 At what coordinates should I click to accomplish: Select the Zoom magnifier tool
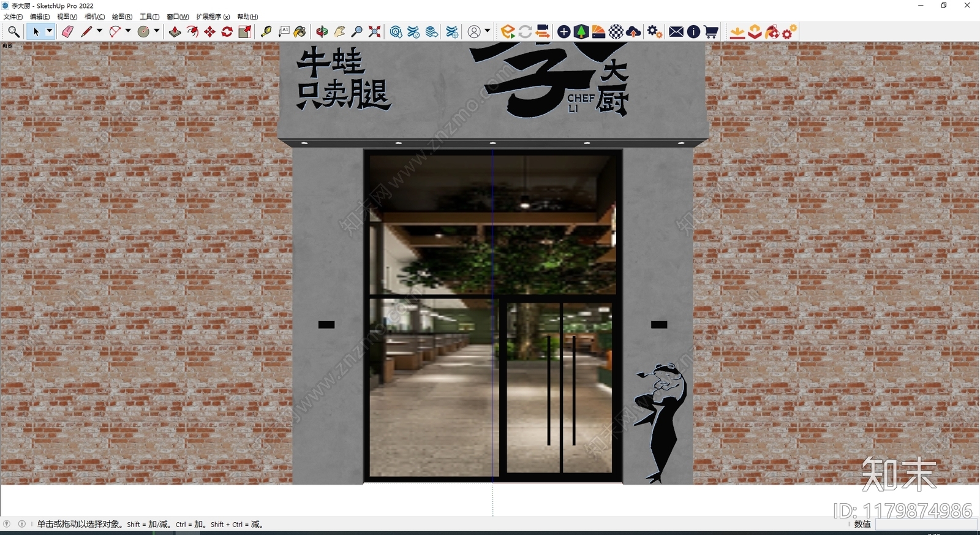[x=357, y=32]
